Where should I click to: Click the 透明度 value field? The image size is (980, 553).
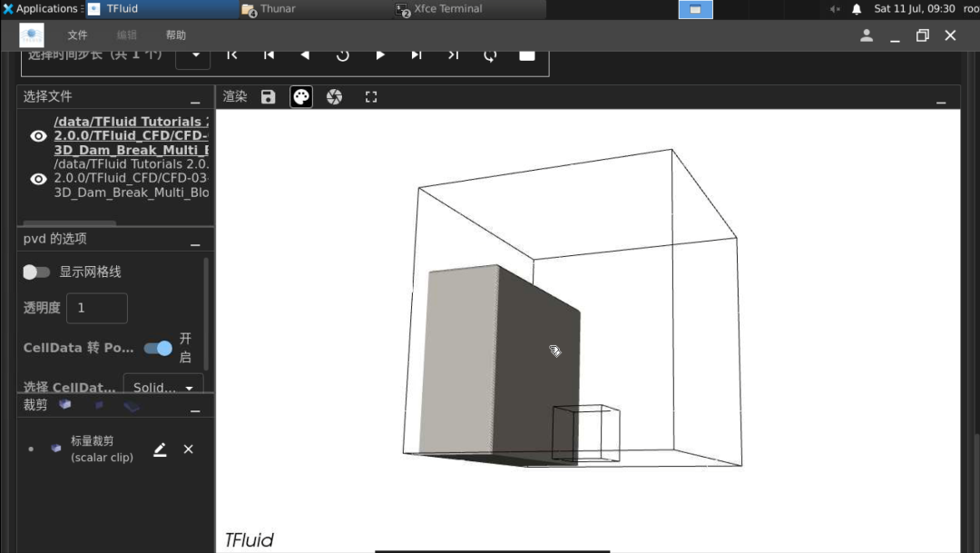[97, 308]
